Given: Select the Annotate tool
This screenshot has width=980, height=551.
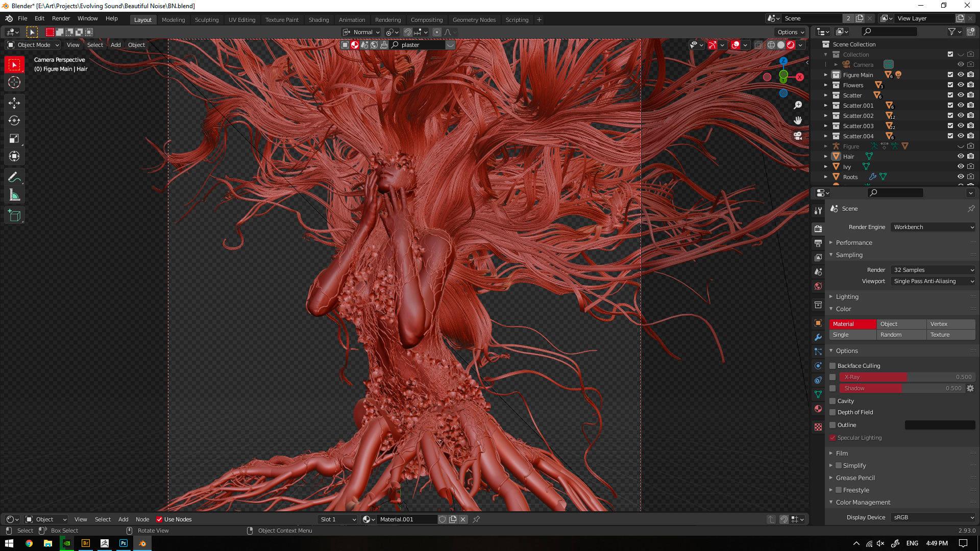Looking at the screenshot, I should pyautogui.click(x=14, y=177).
